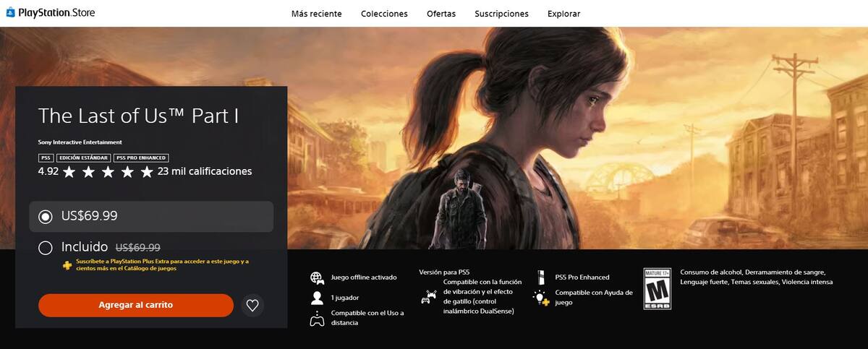This screenshot has height=349, width=868.
Task: Open the Suscripciones menu item
Action: 501,14
